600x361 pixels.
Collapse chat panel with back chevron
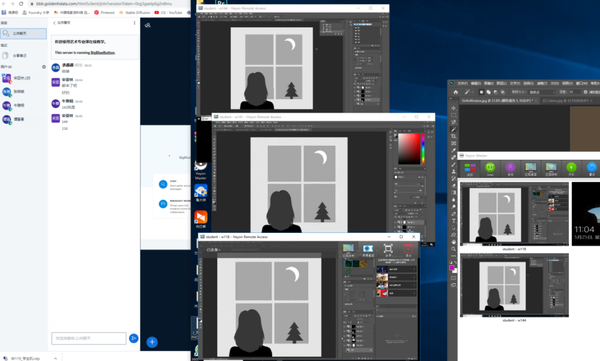click(x=54, y=23)
